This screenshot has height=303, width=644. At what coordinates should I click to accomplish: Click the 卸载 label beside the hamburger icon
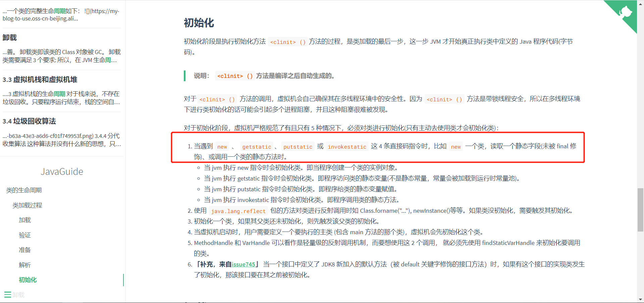(19, 294)
